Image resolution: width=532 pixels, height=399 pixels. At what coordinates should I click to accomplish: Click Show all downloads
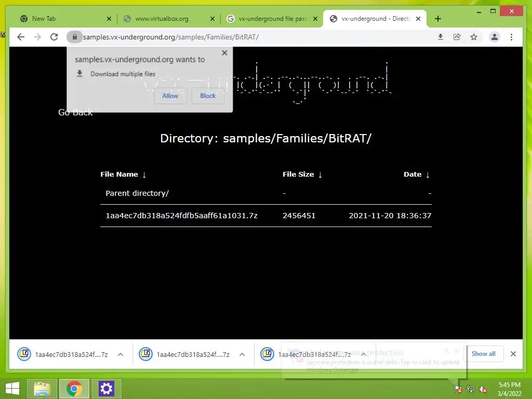pos(484,353)
